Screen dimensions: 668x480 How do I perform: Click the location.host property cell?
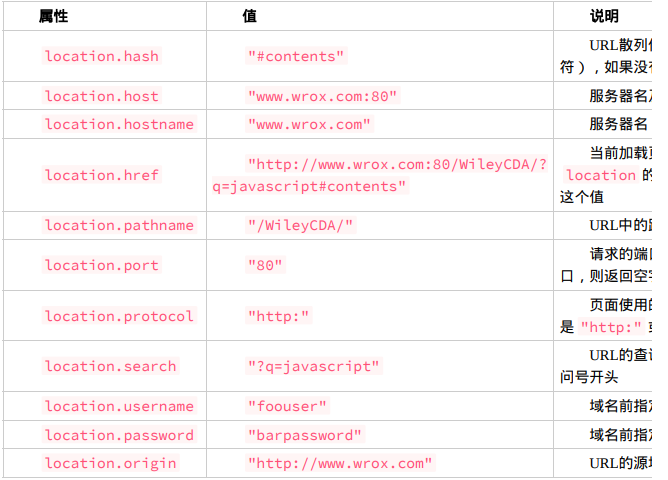click(102, 96)
